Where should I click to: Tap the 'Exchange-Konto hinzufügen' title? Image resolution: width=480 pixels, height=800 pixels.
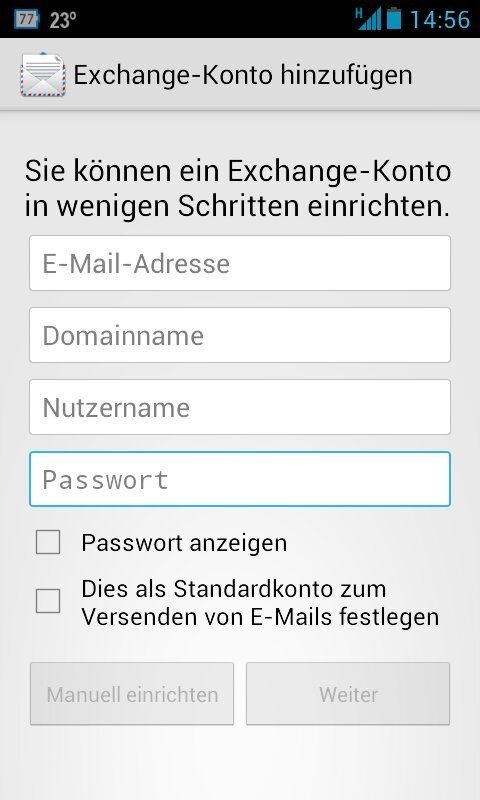click(243, 75)
